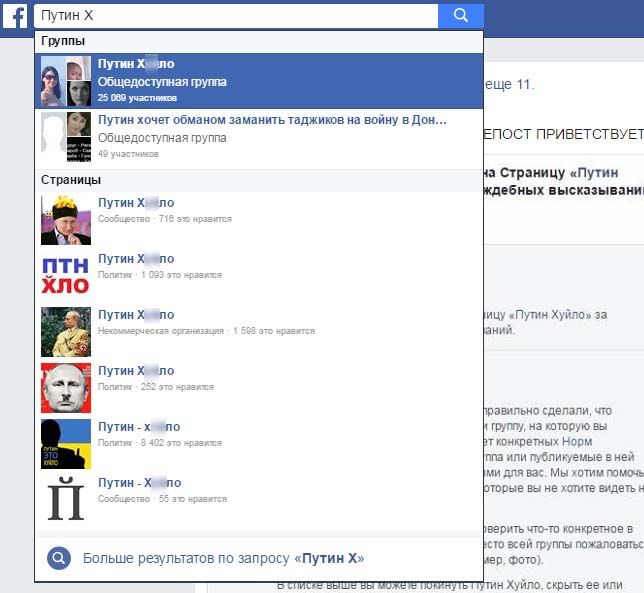Image resolution: width=644 pixels, height=593 pixels.
Task: Click the thumbnail of the 1 598 likes page
Action: coord(66,331)
